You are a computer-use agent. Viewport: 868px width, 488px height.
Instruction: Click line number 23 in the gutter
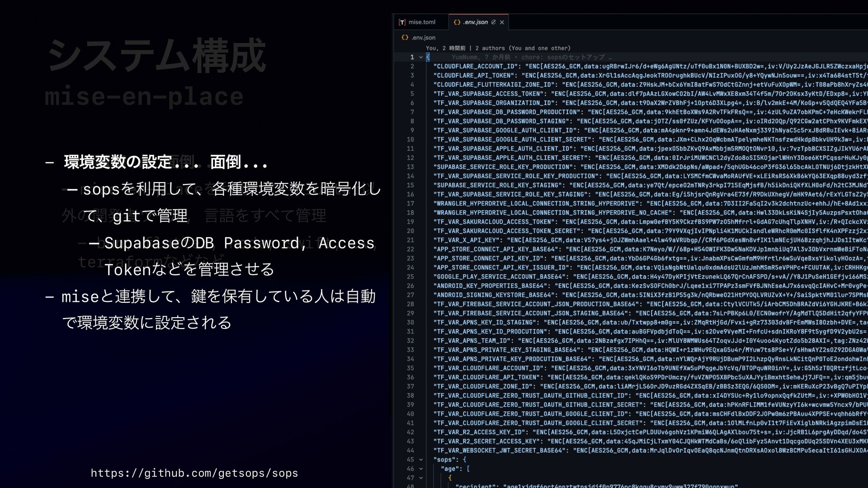click(x=410, y=258)
